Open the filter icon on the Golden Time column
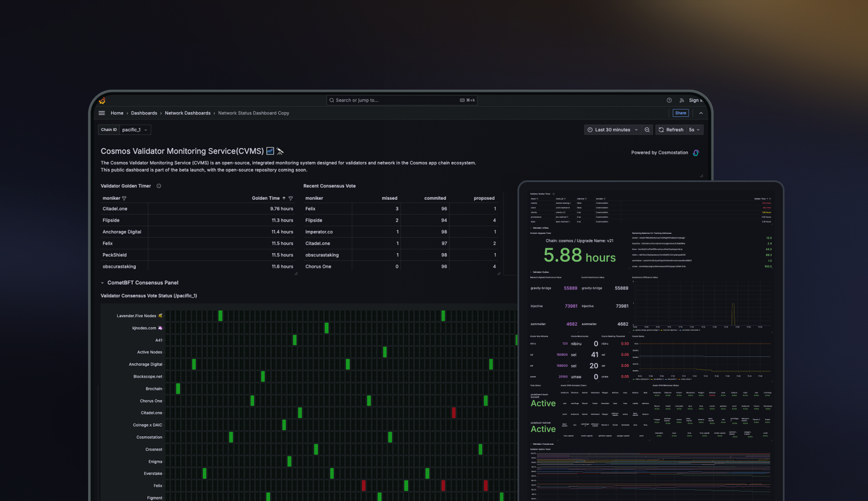The height and width of the screenshot is (501, 868). 290,198
